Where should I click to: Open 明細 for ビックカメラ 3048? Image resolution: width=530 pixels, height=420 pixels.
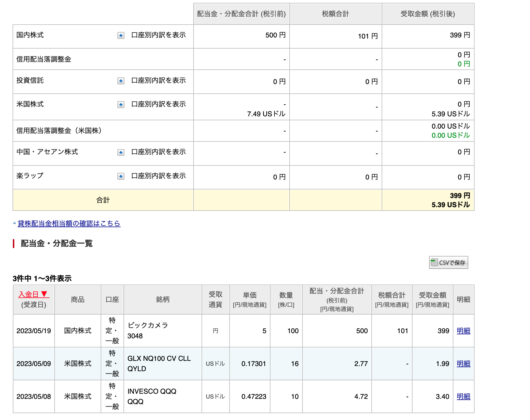tap(463, 331)
